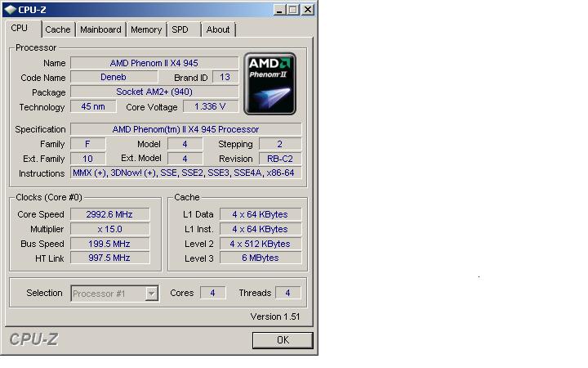Screen dimensions: 588x368
Task: Click the L1 Data cache value
Action: click(261, 214)
